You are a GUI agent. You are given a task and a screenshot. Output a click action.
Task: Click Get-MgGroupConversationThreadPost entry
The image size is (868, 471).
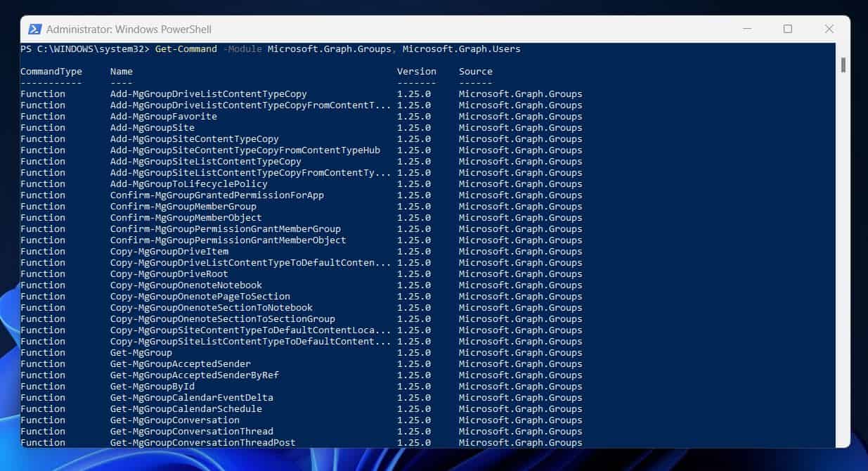[x=203, y=443]
